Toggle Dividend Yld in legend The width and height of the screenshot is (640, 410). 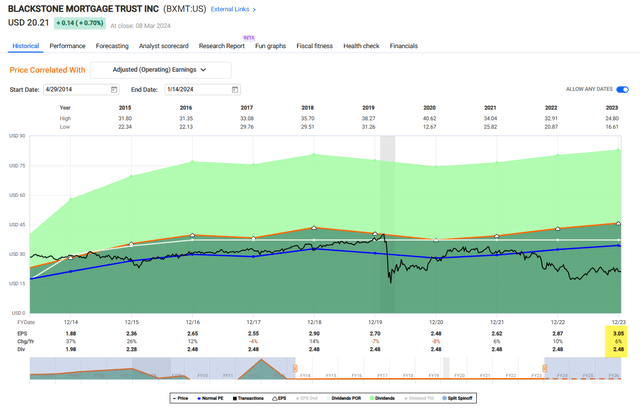coord(419,398)
